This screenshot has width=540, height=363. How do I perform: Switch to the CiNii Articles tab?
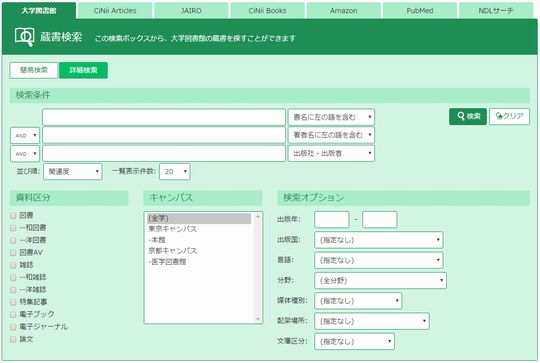click(115, 11)
